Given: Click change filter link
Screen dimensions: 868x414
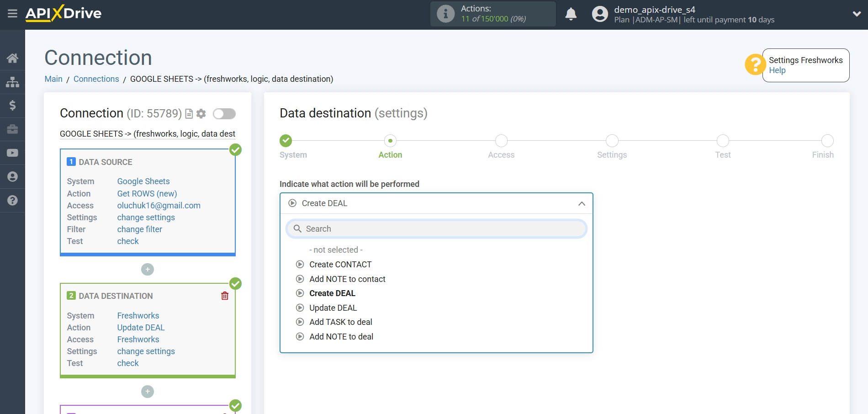Looking at the screenshot, I should [x=139, y=229].
